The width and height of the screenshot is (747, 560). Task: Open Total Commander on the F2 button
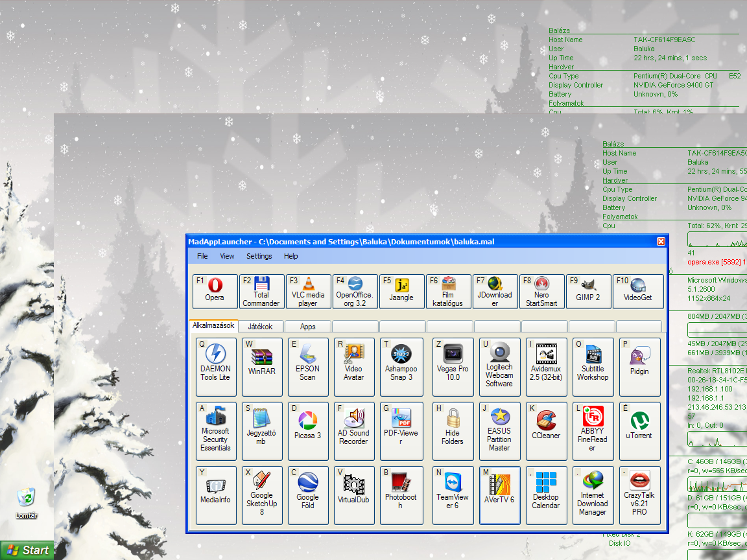coord(261,292)
